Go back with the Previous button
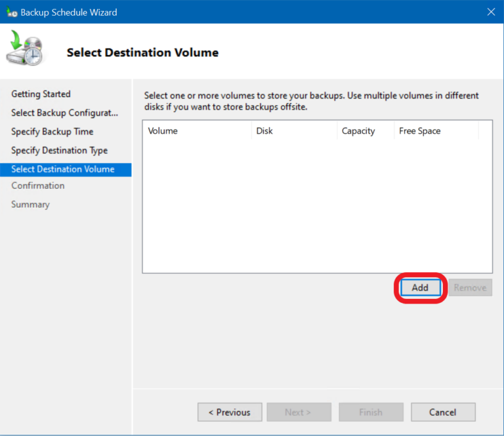 tap(230, 412)
